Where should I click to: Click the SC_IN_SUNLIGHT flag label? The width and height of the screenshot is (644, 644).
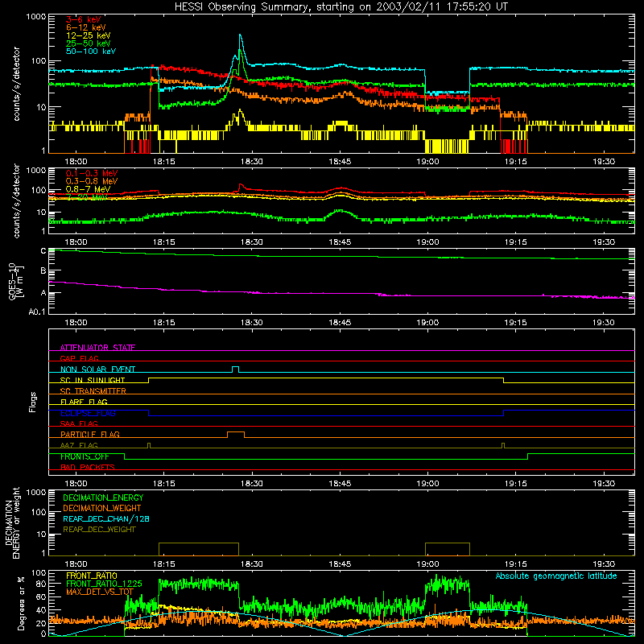93,380
